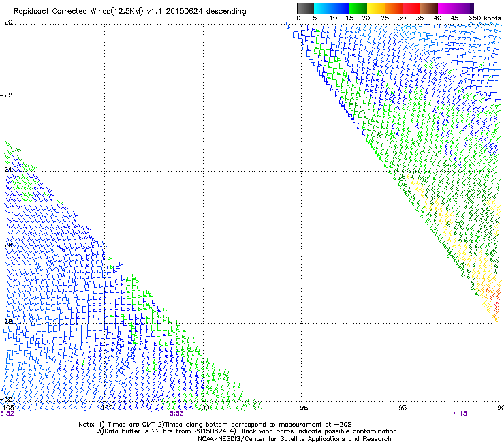Image resolution: width=504 pixels, height=443 pixels.
Task: Click the purple time stamp '4:18'
Action: (x=460, y=414)
